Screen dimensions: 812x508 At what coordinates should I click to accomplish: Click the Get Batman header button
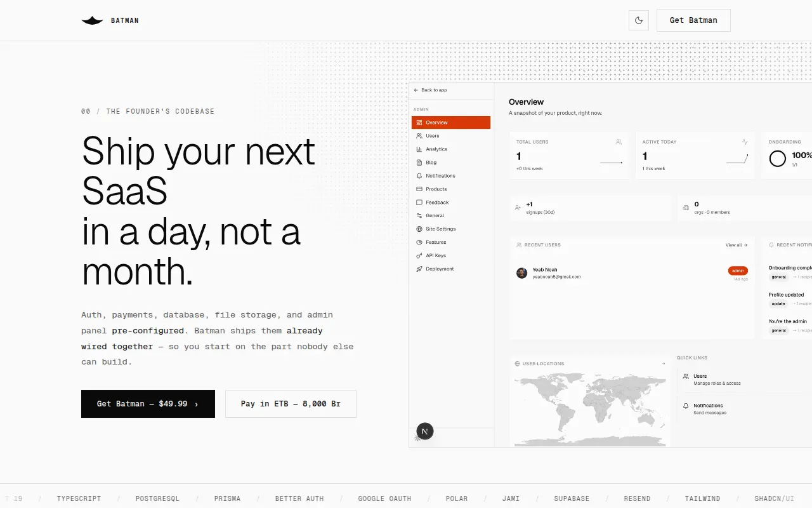coord(693,20)
